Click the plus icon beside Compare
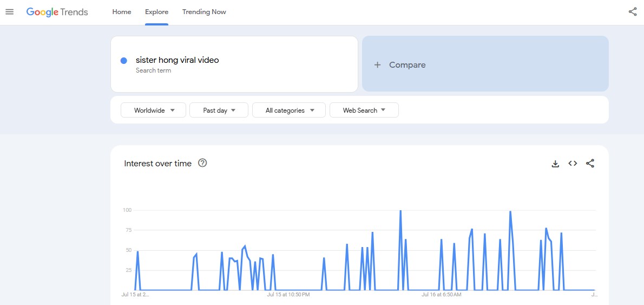Viewport: 644px width, 305px height. pos(377,65)
